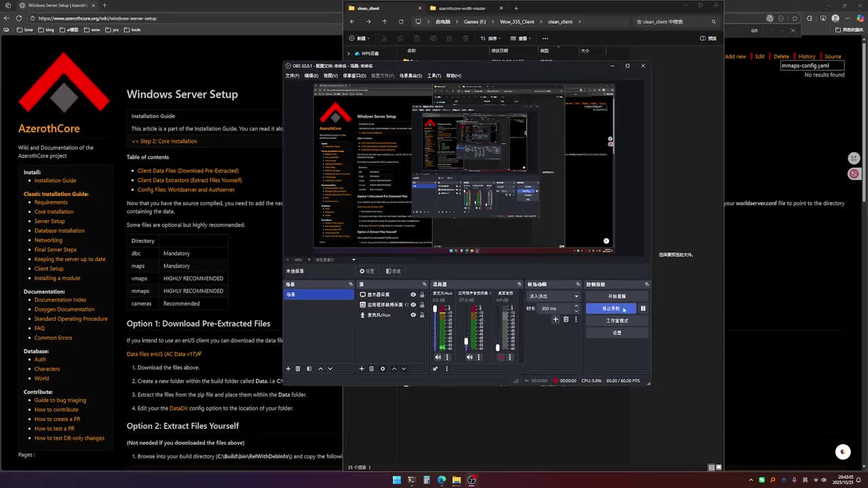Toggle visibility of 显示器采集 source

click(x=413, y=295)
